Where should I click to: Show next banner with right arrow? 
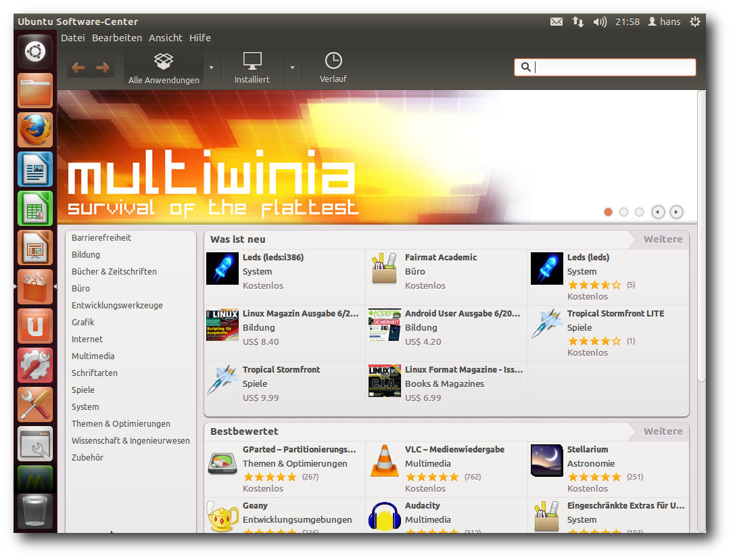point(676,212)
